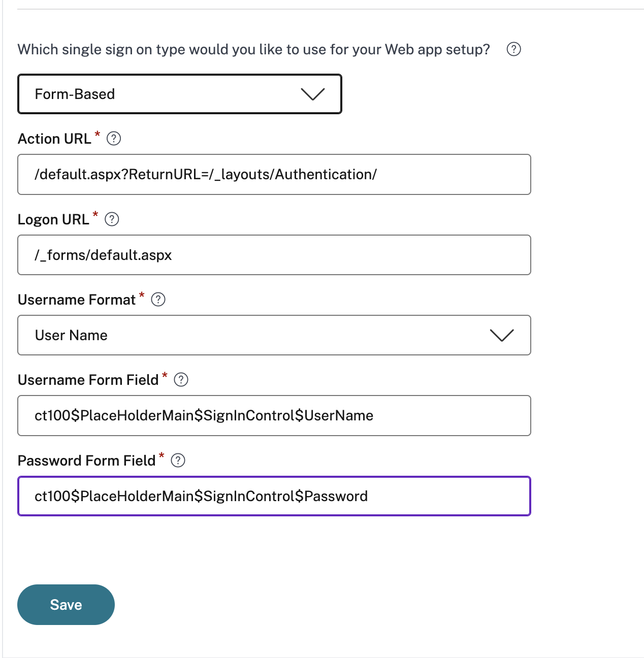Screen dimensions: 644x658
Task: Click the Password Form Field label
Action: pos(86,461)
